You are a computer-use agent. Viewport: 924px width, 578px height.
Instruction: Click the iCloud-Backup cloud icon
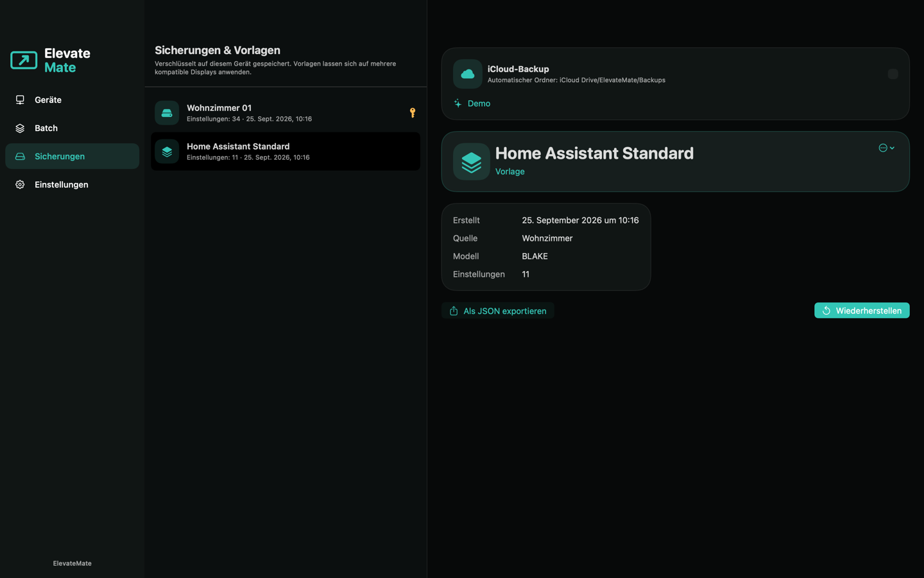468,74
